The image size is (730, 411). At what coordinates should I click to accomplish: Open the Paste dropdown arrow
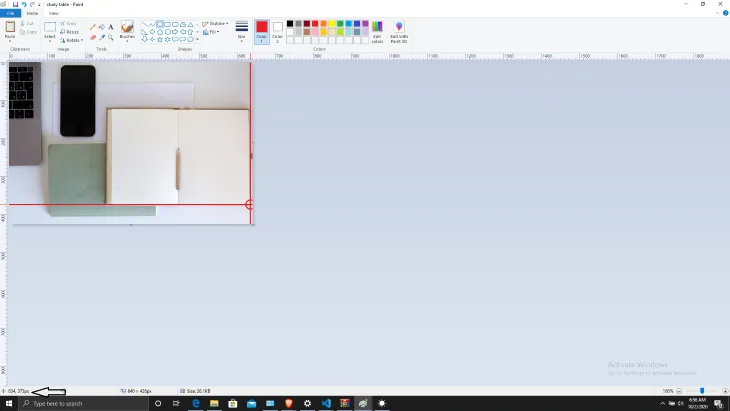[x=10, y=39]
